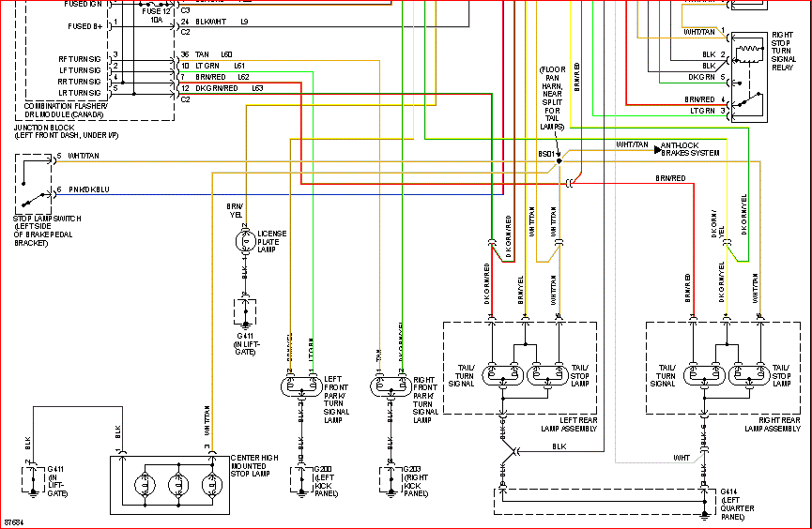Click 'WHT/TAN' label at stop lamp switch pin 5

tap(84, 156)
